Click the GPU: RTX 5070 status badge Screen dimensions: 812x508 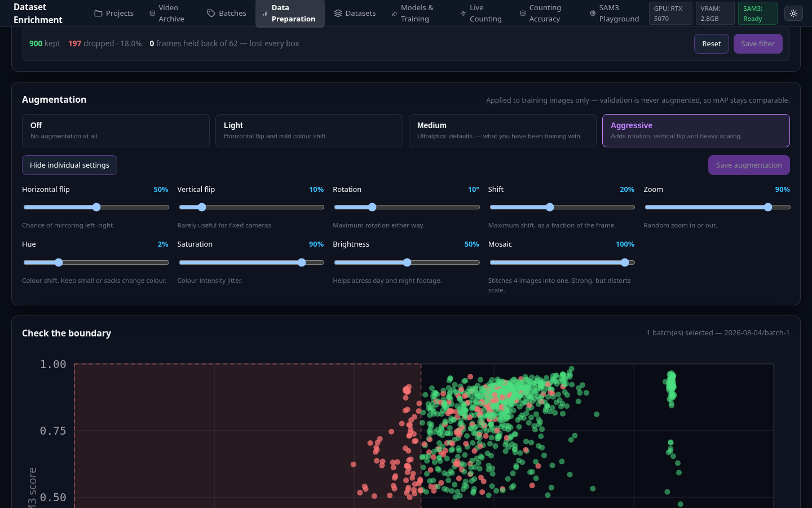[670, 13]
